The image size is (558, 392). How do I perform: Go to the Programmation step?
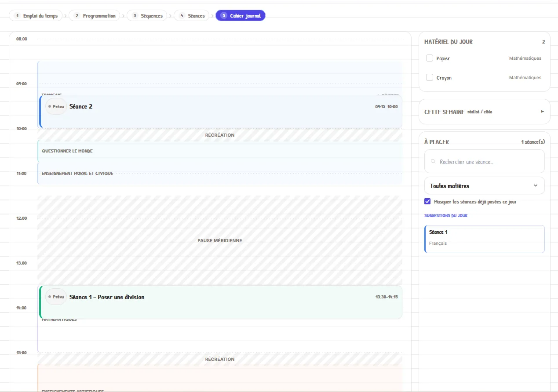pos(95,16)
